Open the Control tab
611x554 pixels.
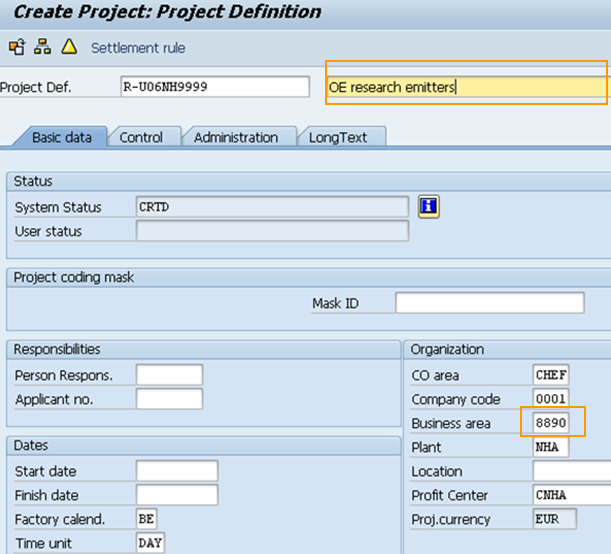[142, 137]
